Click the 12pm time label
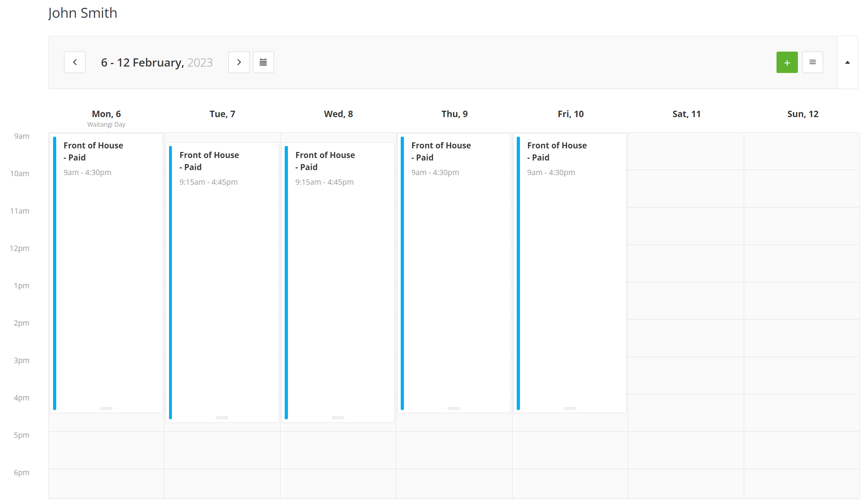Screen dimensions: 863x504 (20, 248)
